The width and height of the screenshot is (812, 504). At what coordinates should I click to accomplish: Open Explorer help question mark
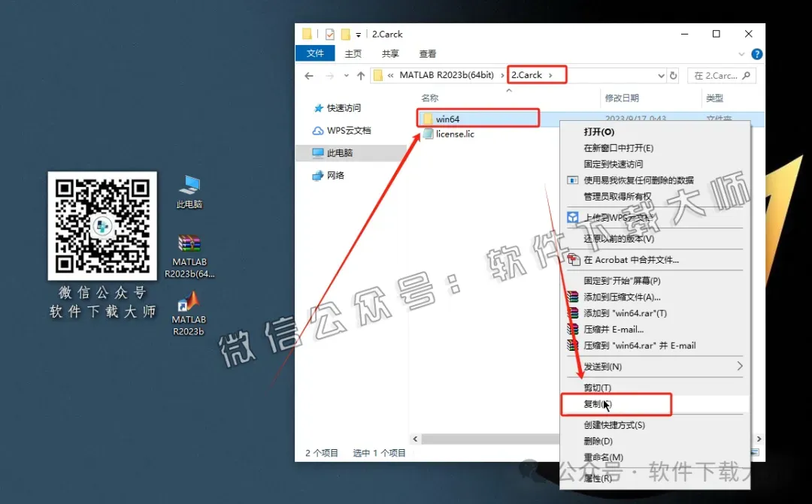(x=756, y=54)
